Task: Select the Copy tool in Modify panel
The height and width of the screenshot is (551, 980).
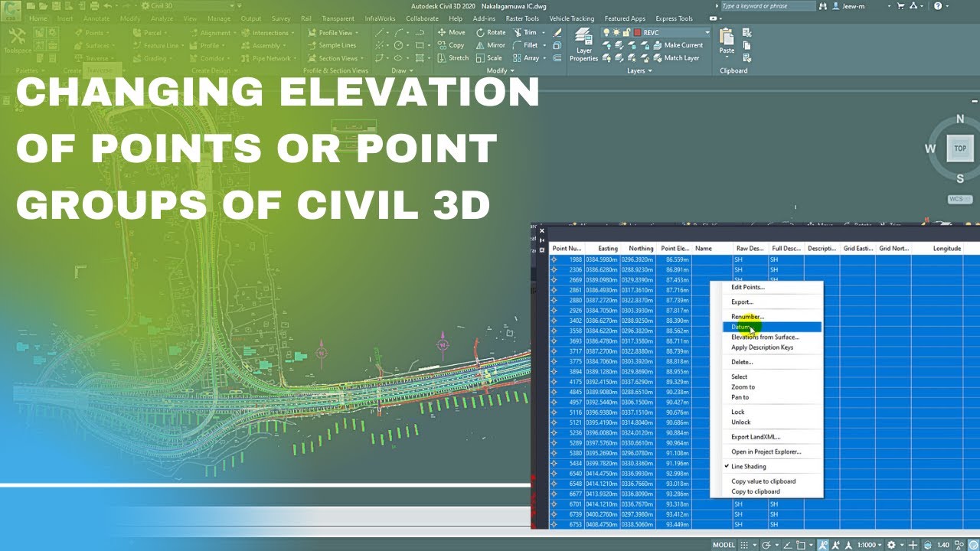Action: click(451, 45)
